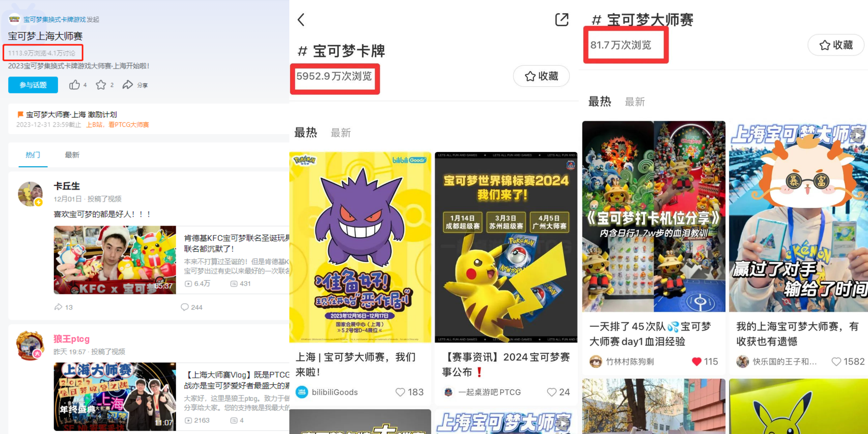Click the 上B站，看PTCG大师赛 orange link

coord(117,125)
